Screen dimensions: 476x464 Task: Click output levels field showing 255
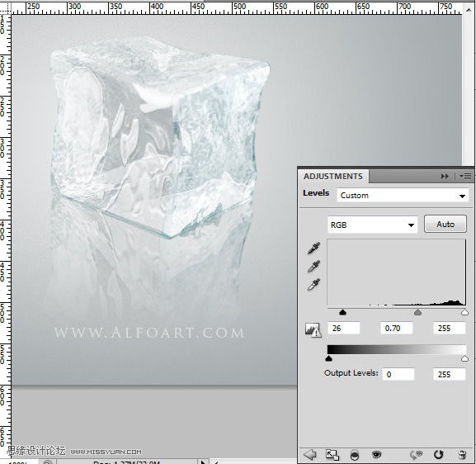point(449,374)
